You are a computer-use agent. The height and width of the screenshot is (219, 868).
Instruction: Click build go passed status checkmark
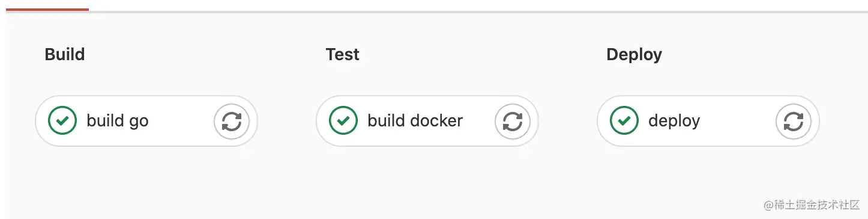click(x=62, y=121)
